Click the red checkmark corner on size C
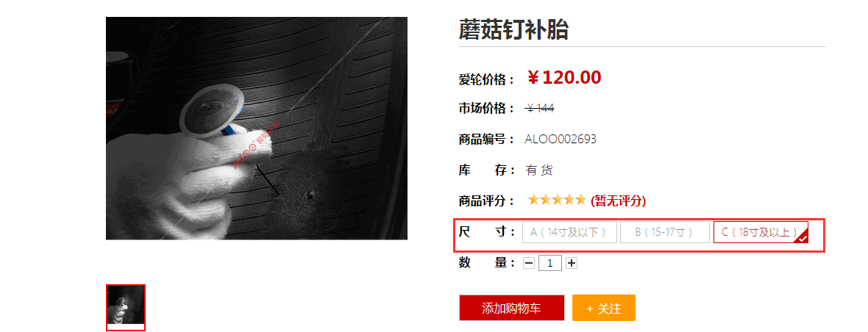Screen dimensions: 868x332 803,237
